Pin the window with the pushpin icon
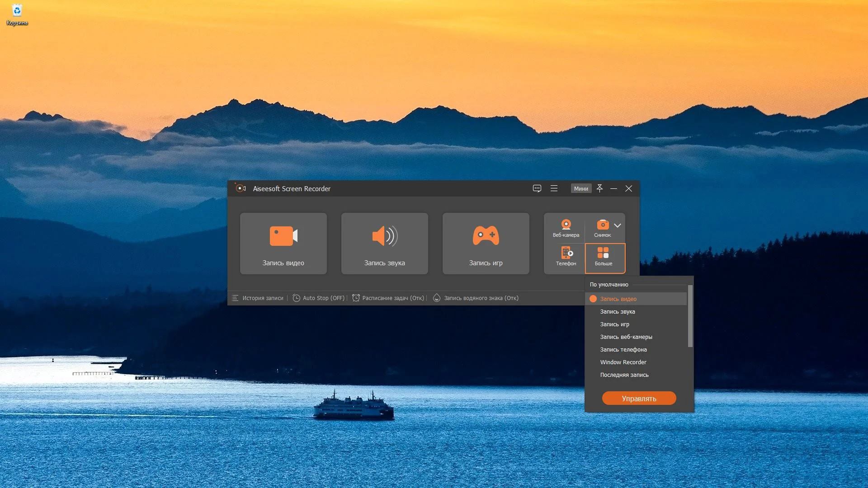868x488 pixels. [599, 188]
